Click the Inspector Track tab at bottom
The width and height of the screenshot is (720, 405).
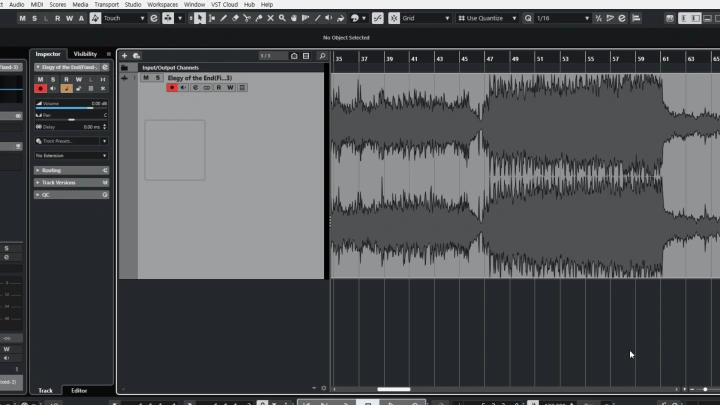tap(45, 390)
